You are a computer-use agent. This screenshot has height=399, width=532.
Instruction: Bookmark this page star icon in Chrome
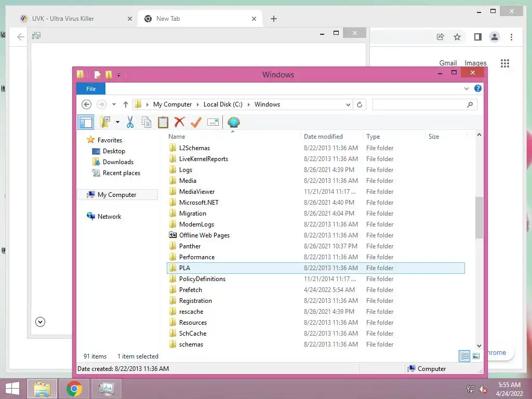click(457, 37)
